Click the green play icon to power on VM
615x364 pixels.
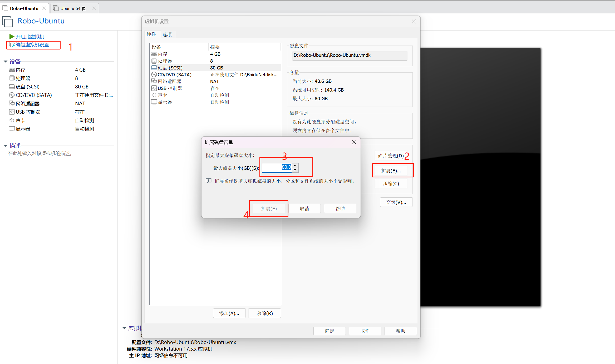pyautogui.click(x=12, y=36)
